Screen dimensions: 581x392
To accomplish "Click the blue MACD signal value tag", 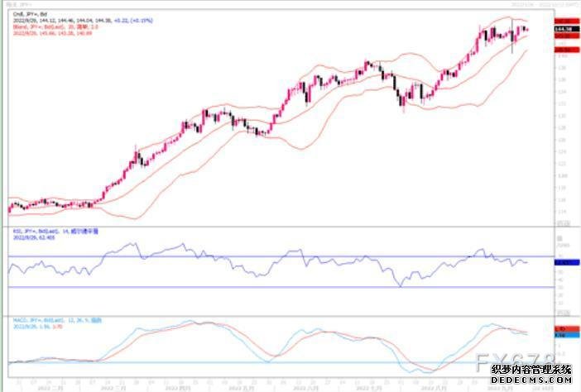I will pyautogui.click(x=566, y=336).
